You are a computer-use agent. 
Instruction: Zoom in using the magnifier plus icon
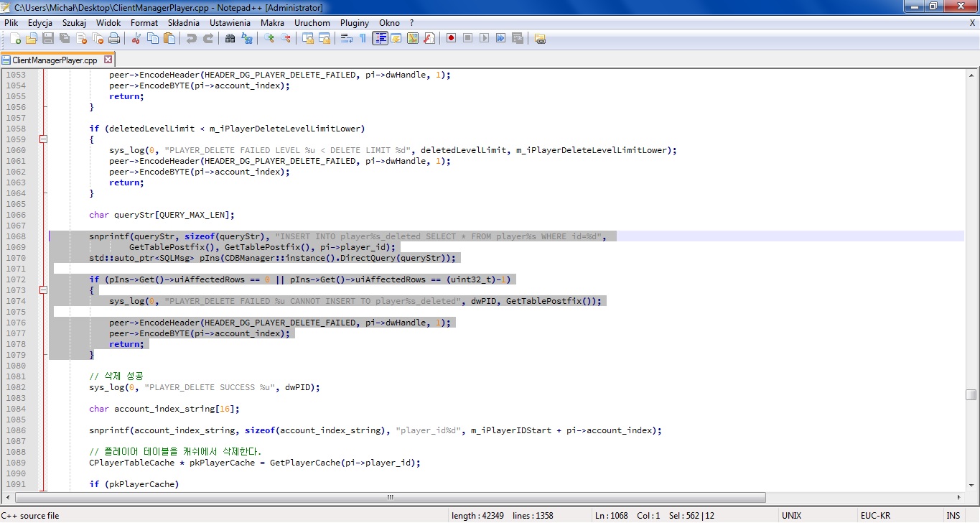tap(269, 38)
